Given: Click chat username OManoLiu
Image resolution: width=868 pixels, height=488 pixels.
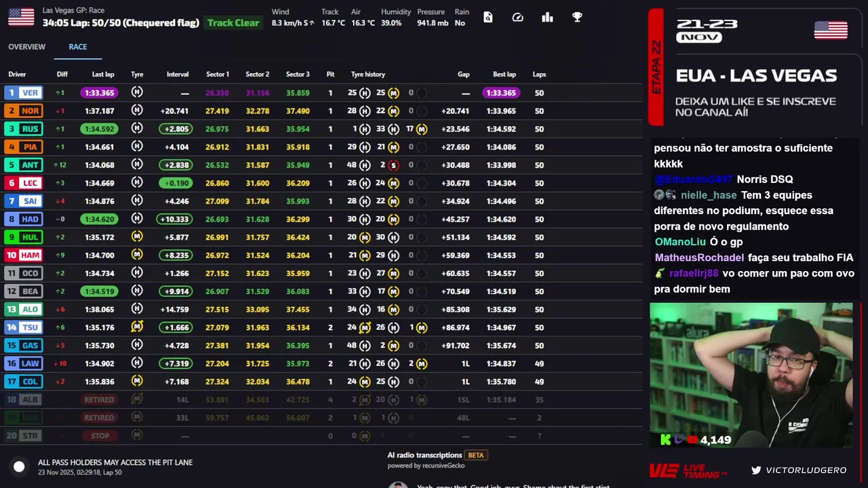Looking at the screenshot, I should [680, 242].
